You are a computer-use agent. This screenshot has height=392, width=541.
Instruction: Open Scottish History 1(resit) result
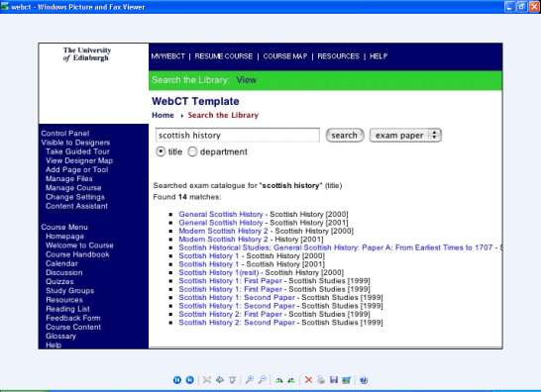tap(219, 272)
